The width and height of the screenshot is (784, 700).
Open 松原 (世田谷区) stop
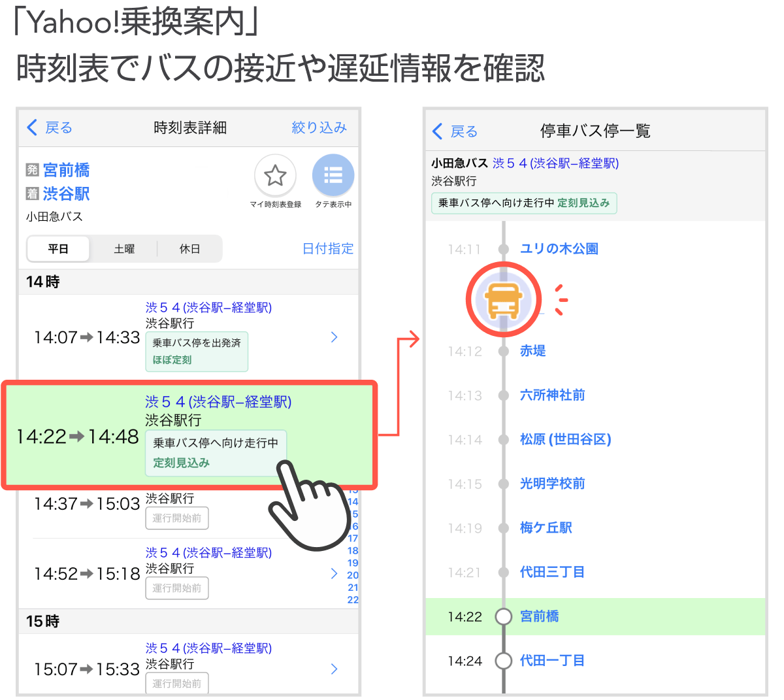tap(566, 439)
